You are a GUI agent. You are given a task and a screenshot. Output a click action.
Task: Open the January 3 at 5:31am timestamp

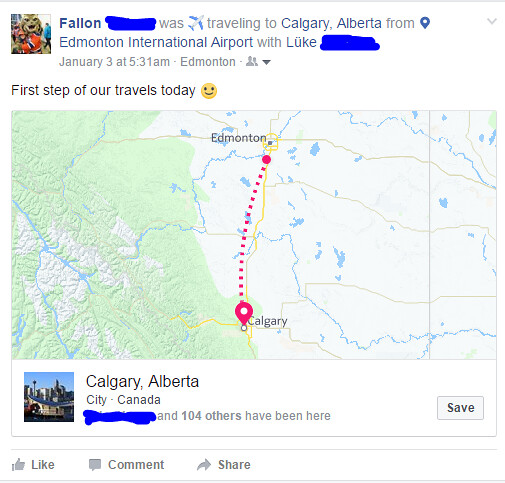[x=114, y=62]
